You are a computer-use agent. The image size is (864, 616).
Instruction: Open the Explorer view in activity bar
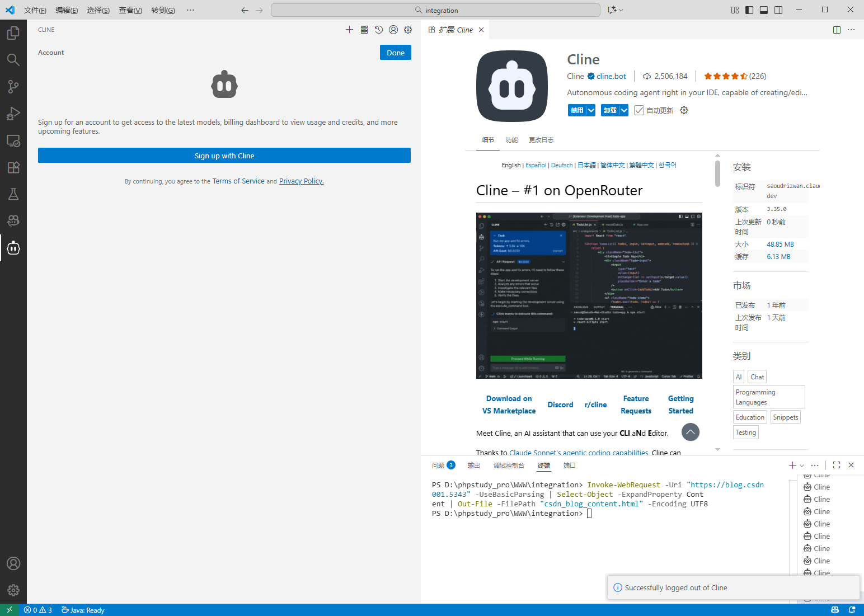13,33
